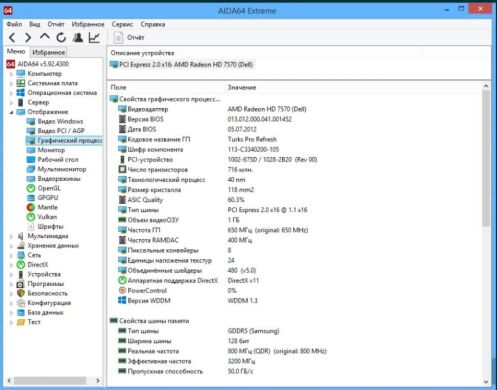Select Видео PCI / AGP item
497x390 pixels.
[x=61, y=131]
